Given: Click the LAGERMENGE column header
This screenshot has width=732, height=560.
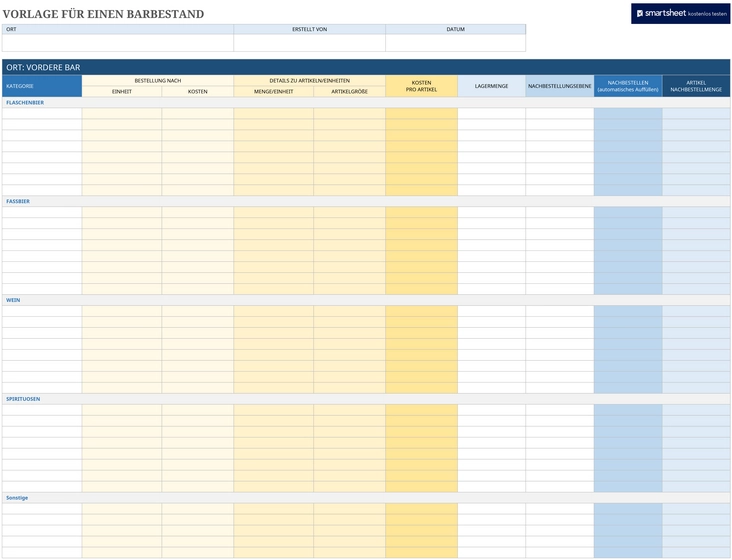Looking at the screenshot, I should point(492,86).
